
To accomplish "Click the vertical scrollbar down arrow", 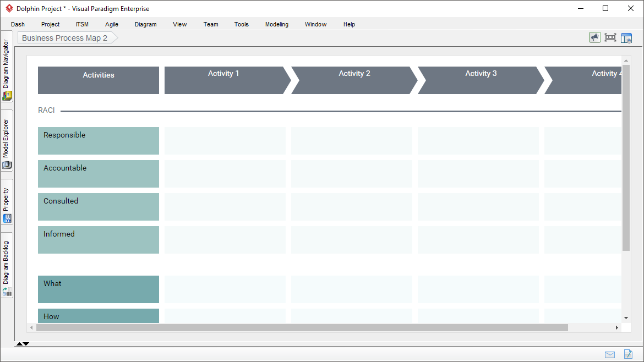I will click(x=626, y=317).
